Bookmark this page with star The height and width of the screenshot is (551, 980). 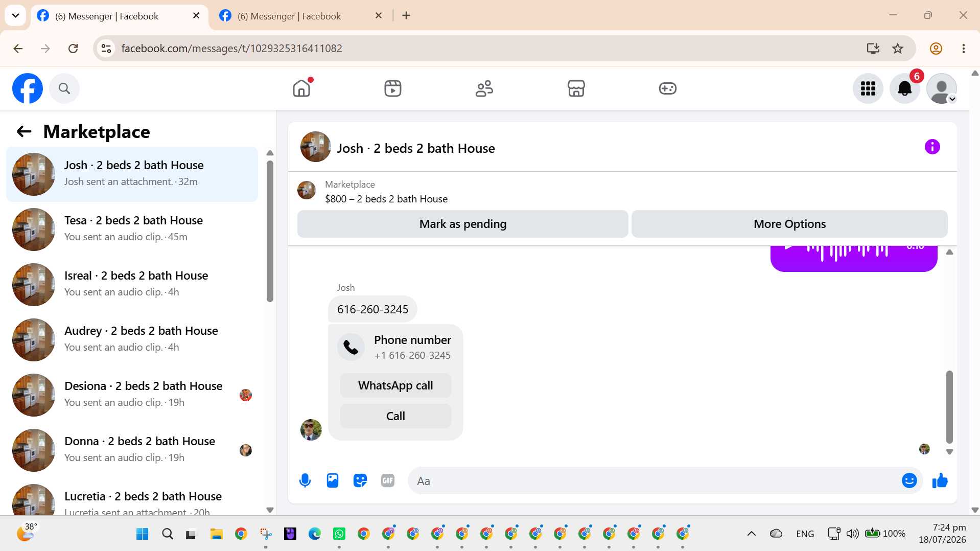(x=898, y=49)
